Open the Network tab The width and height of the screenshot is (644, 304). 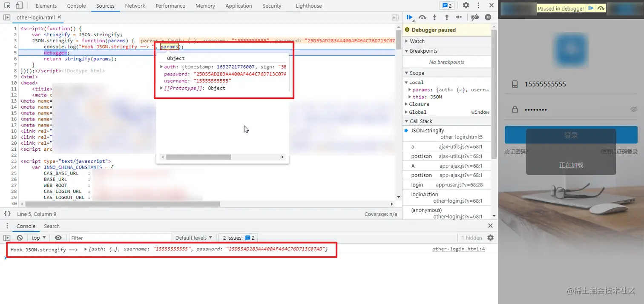click(135, 6)
